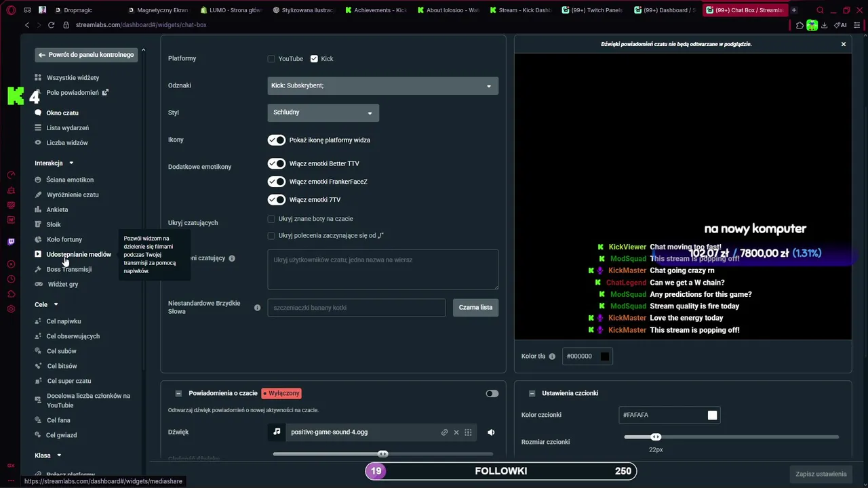868x488 pixels.
Task: Close the chat sound preview notice
Action: coord(844,44)
